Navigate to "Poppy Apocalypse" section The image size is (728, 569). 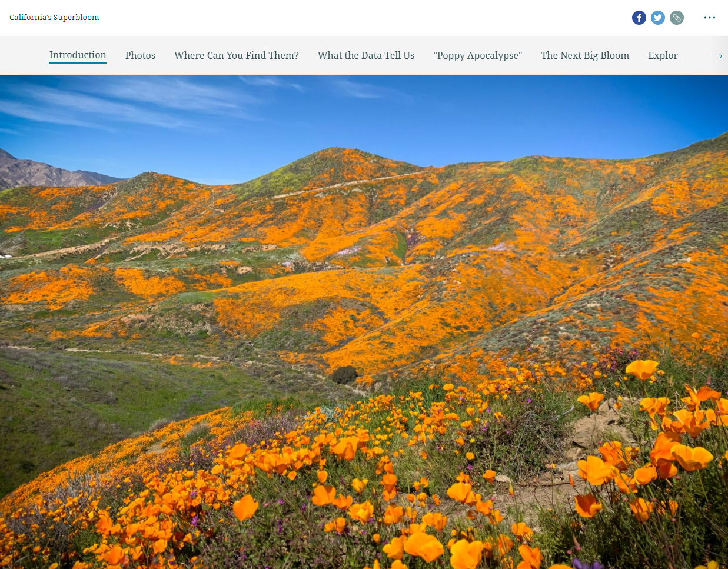pos(477,55)
